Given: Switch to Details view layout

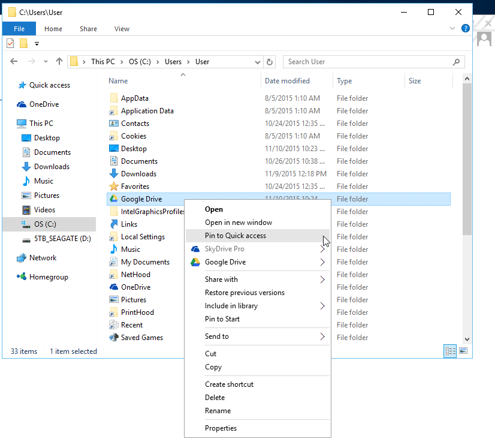Looking at the screenshot, I should click(449, 351).
